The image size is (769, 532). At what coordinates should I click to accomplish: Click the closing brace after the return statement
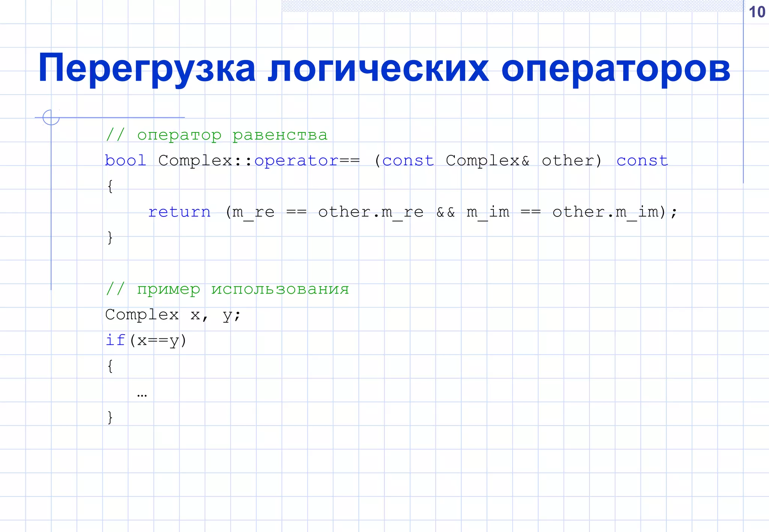[110, 238]
